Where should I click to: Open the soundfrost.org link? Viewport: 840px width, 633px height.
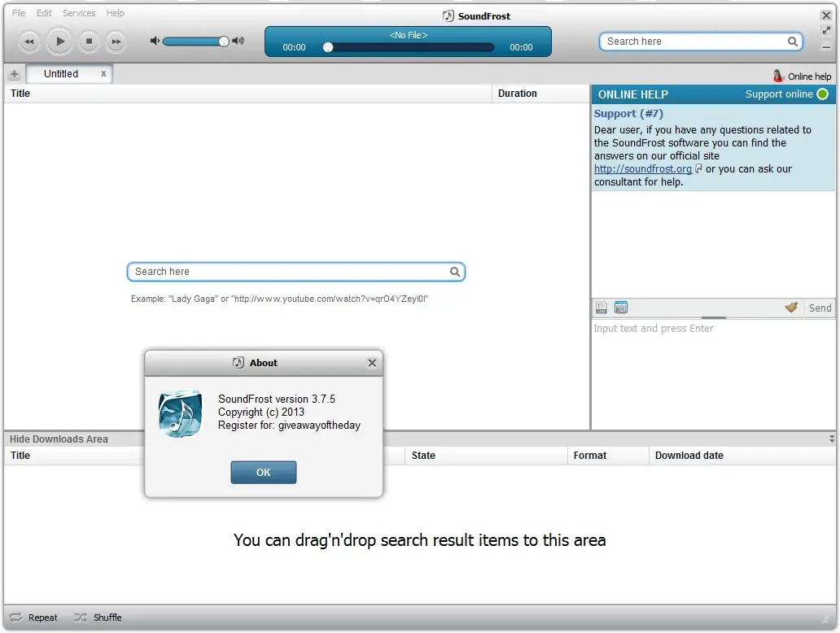coord(642,168)
